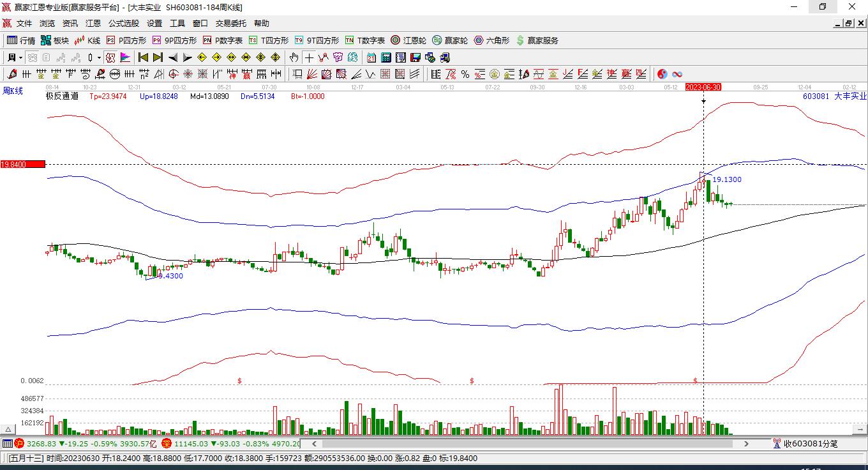
Task: Open the 行情 quotes view
Action: pyautogui.click(x=21, y=40)
